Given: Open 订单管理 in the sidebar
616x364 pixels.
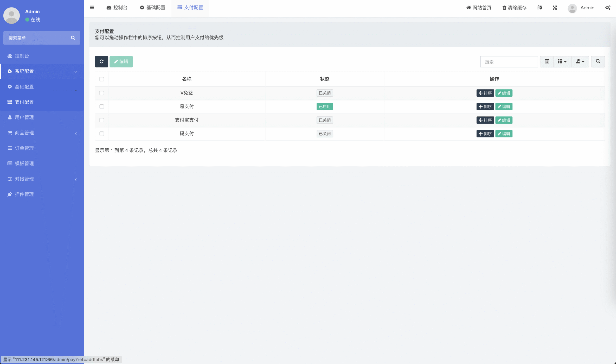Looking at the screenshot, I should point(24,148).
